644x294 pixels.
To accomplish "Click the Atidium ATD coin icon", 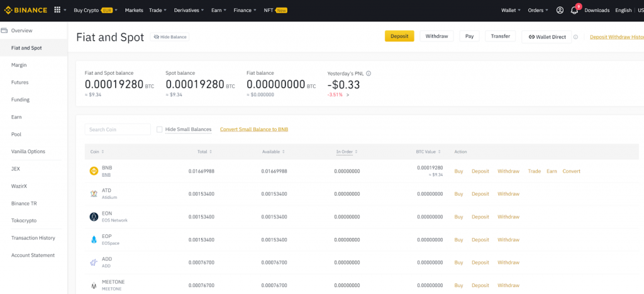I will 94,194.
